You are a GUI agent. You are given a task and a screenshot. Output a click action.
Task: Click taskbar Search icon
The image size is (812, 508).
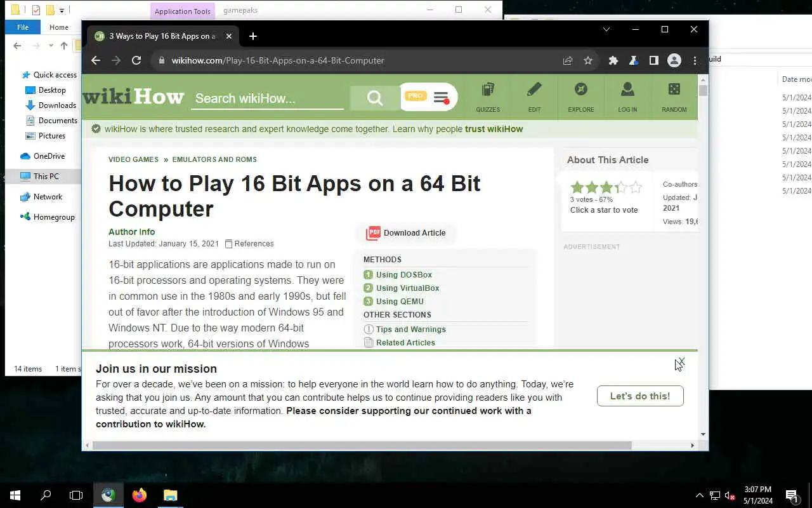46,495
